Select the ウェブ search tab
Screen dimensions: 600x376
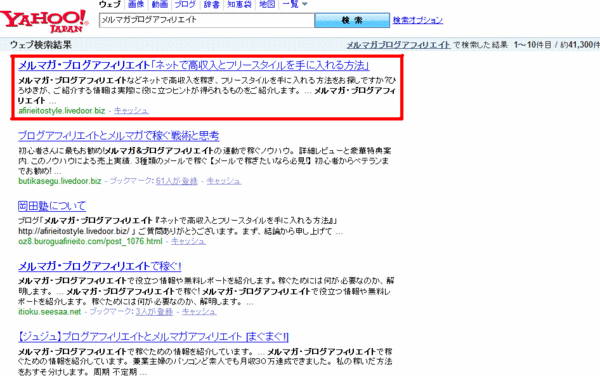[x=109, y=4]
